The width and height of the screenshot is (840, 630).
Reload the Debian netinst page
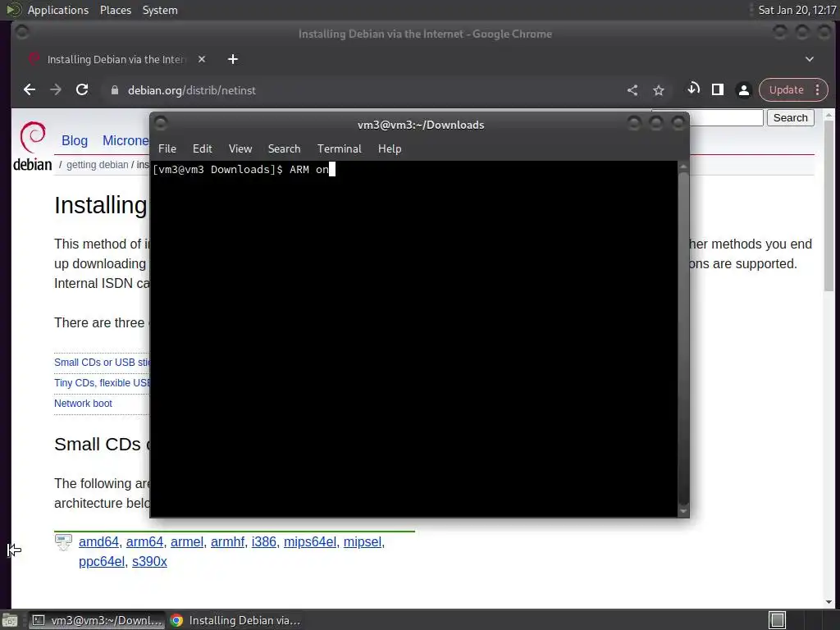(x=82, y=90)
